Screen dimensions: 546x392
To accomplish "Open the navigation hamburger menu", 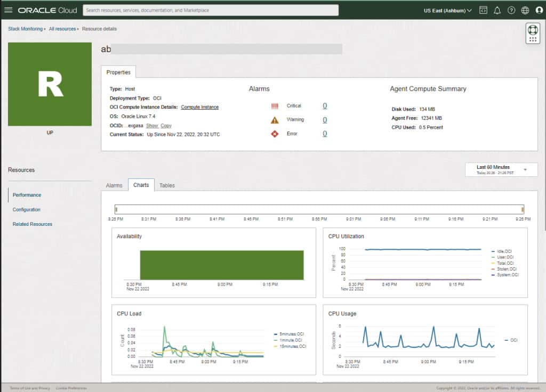I will pos(9,10).
